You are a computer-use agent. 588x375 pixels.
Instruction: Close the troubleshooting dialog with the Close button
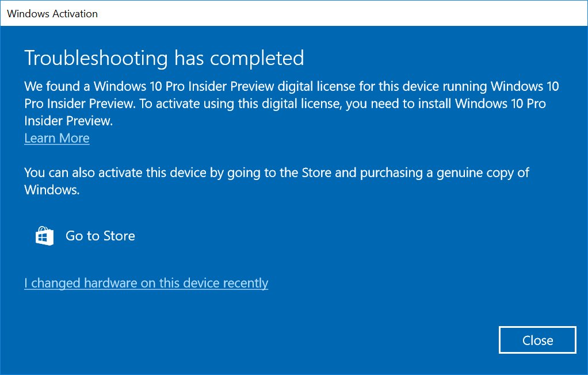click(x=537, y=340)
